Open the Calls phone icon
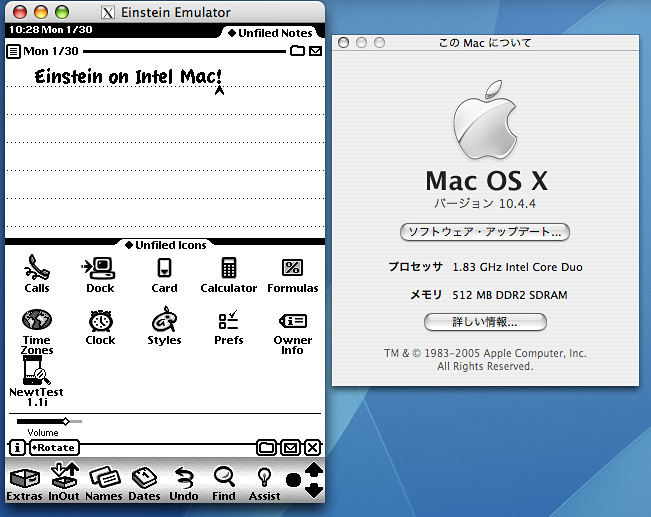 pos(37,273)
